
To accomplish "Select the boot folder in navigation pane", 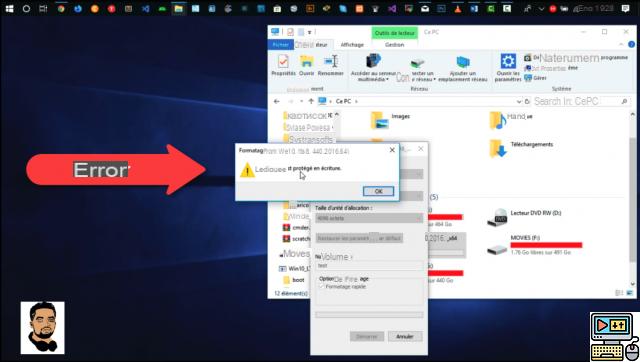I will [x=294, y=280].
